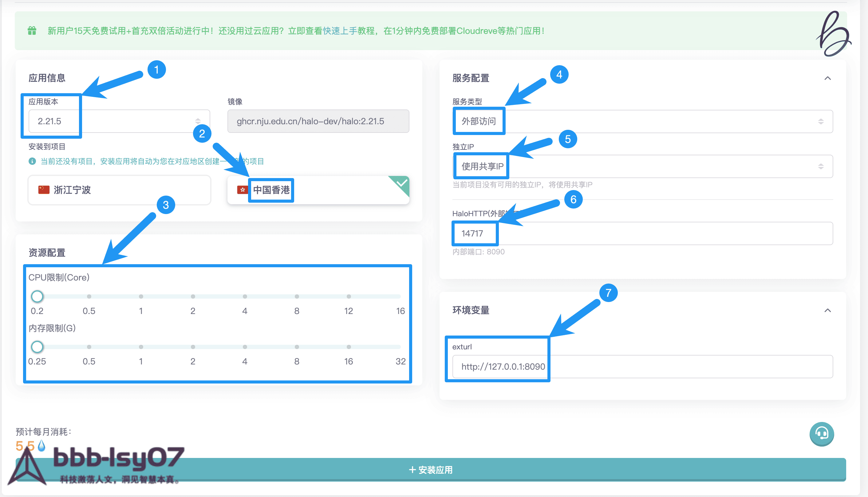Open the 应用版本 2.21.5 dropdown
The image size is (868, 497).
[x=119, y=121]
